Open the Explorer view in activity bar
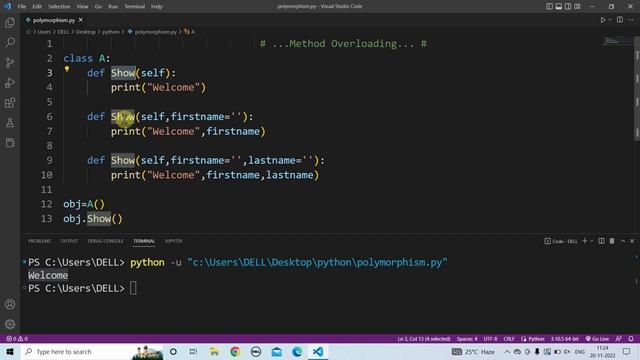Screen dimensions: 640x360 (10, 22)
